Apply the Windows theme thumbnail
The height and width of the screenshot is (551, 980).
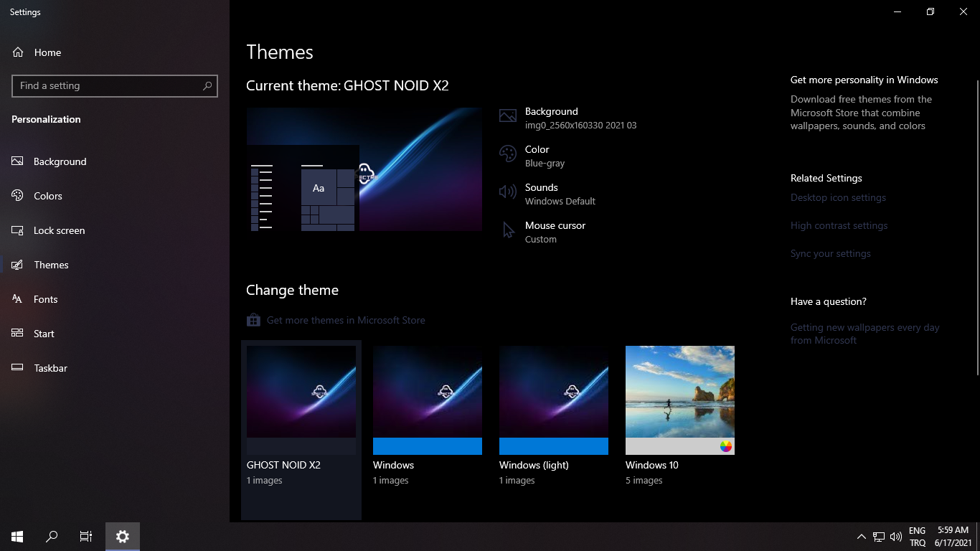428,400
